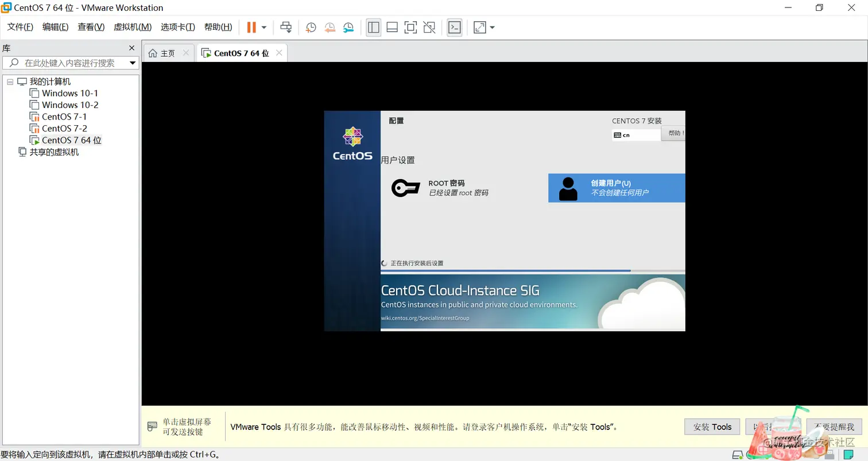Click the key icon for ROOT password
Screen dimensions: 868x461
[x=406, y=188]
